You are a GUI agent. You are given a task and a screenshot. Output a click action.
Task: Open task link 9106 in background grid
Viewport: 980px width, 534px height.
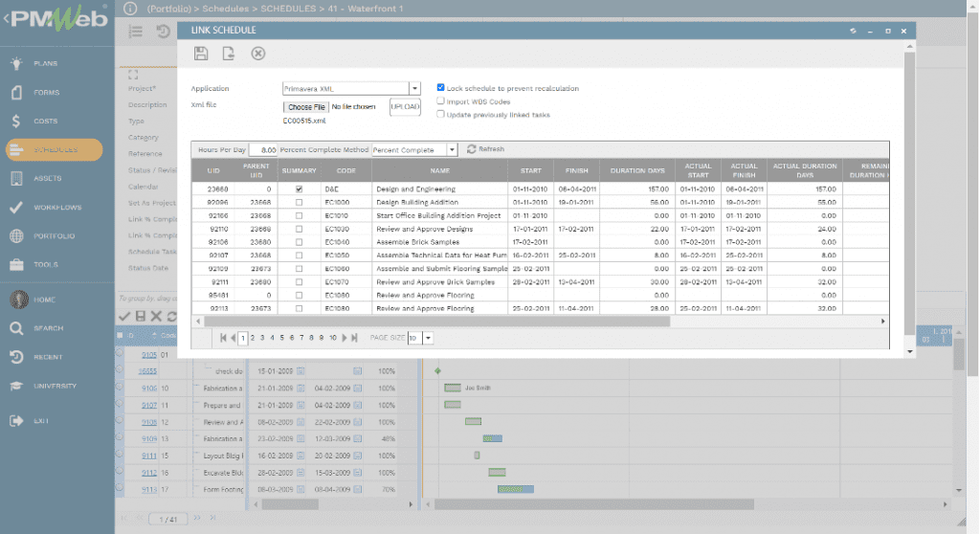(148, 389)
